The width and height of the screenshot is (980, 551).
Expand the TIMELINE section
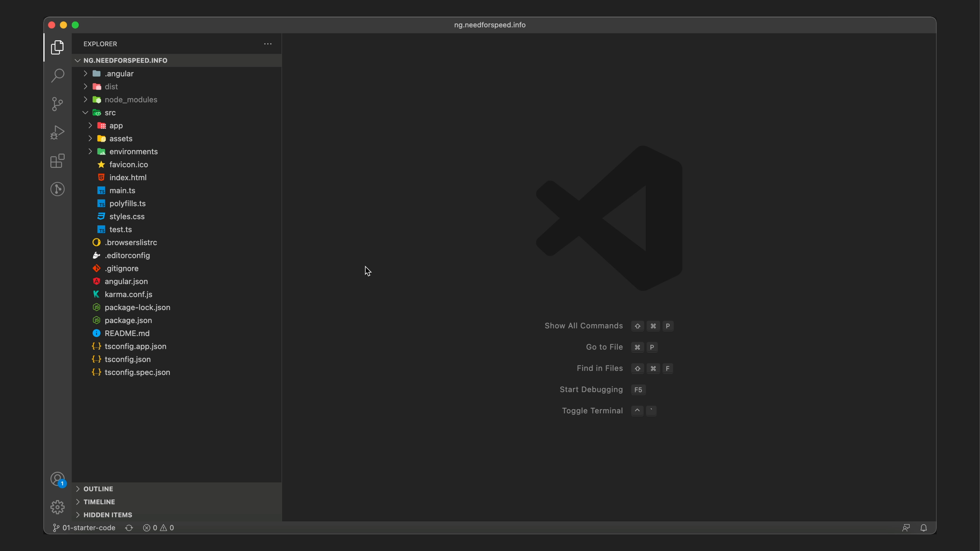click(x=177, y=502)
